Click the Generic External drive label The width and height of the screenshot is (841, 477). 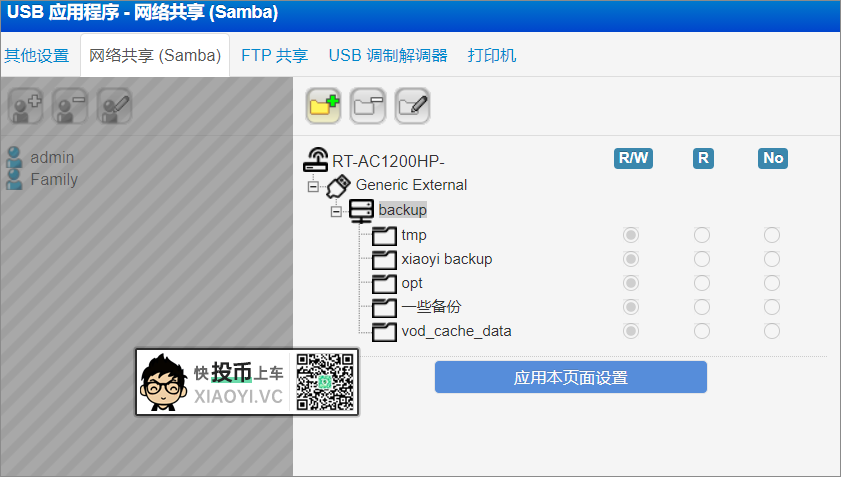point(411,185)
